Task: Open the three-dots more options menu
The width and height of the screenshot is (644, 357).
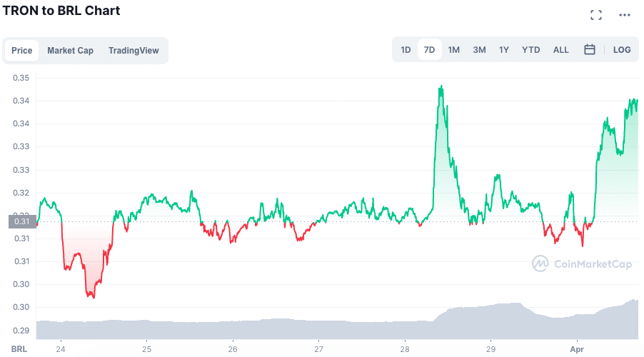Action: tap(624, 15)
